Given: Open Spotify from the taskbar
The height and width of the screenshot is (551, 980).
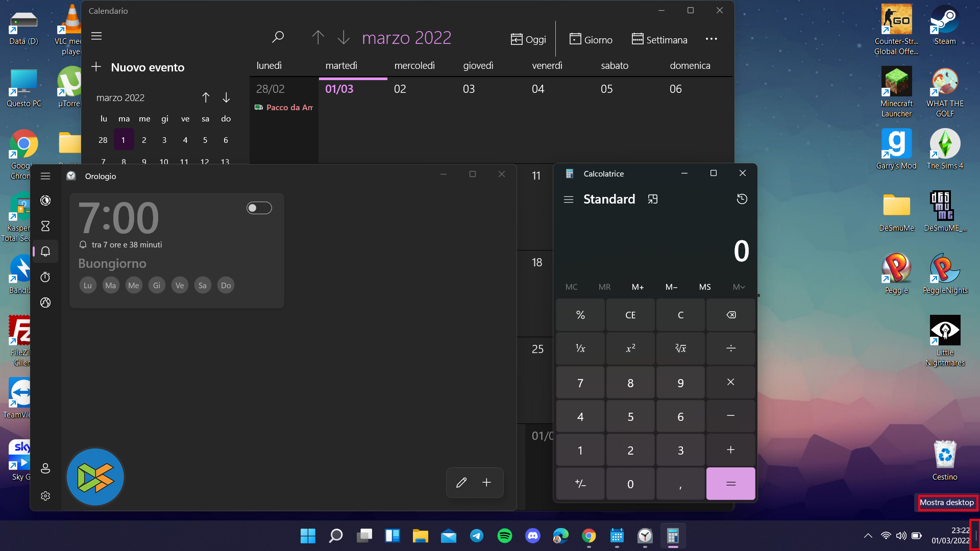Looking at the screenshot, I should coord(504,536).
